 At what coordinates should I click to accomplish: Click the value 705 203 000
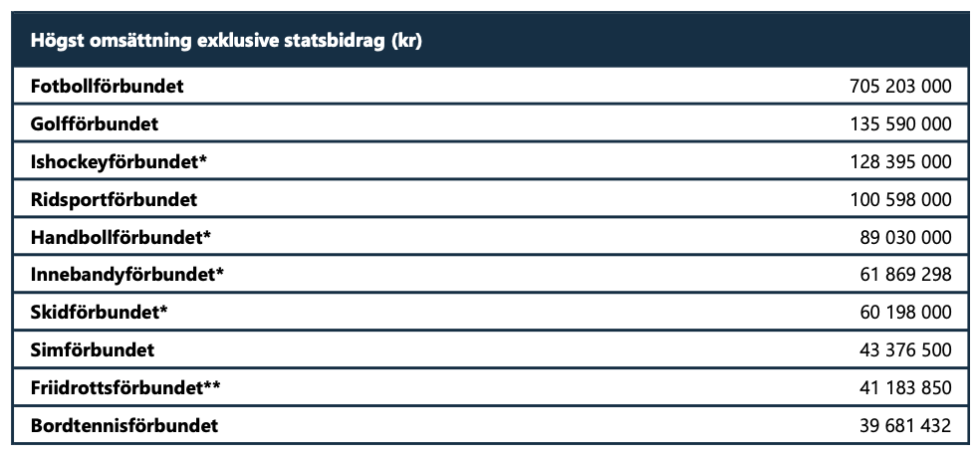click(x=900, y=87)
